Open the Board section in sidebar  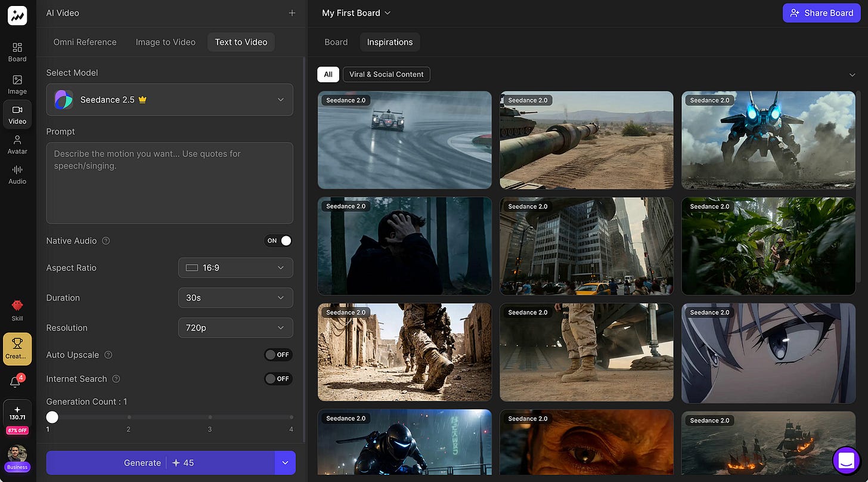click(17, 52)
